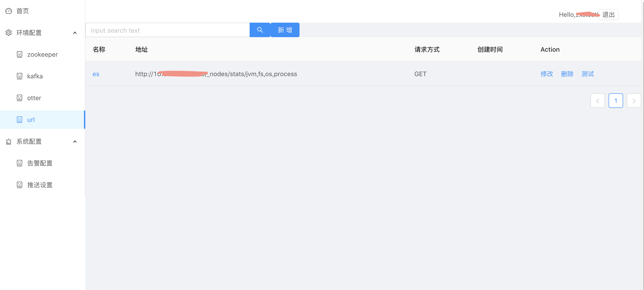Click 修改 link in es row
Image resolution: width=644 pixels, height=290 pixels.
pos(547,74)
